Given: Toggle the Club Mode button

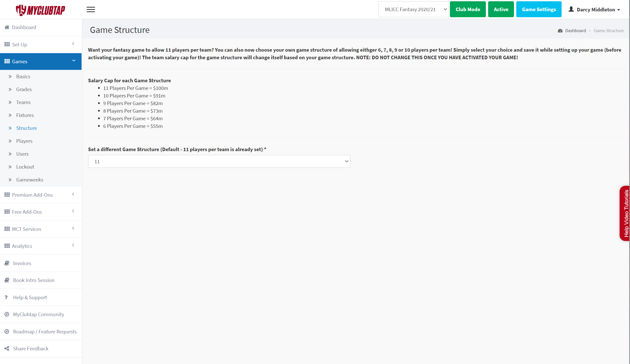Looking at the screenshot, I should point(468,9).
